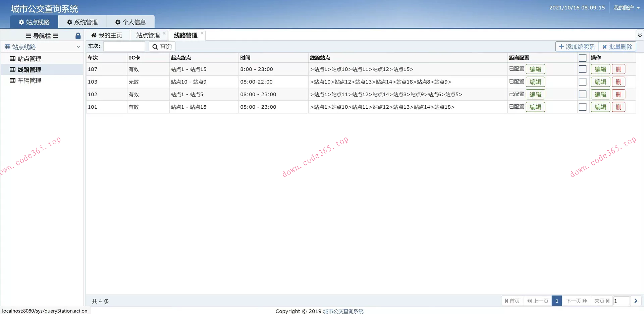Open 车辆管理 in sidebar

click(42, 81)
